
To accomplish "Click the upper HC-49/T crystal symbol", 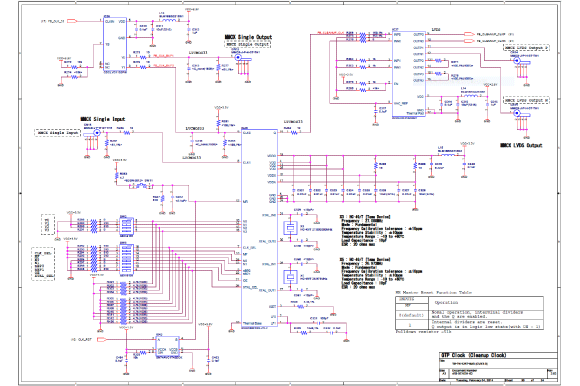I will (x=291, y=228).
